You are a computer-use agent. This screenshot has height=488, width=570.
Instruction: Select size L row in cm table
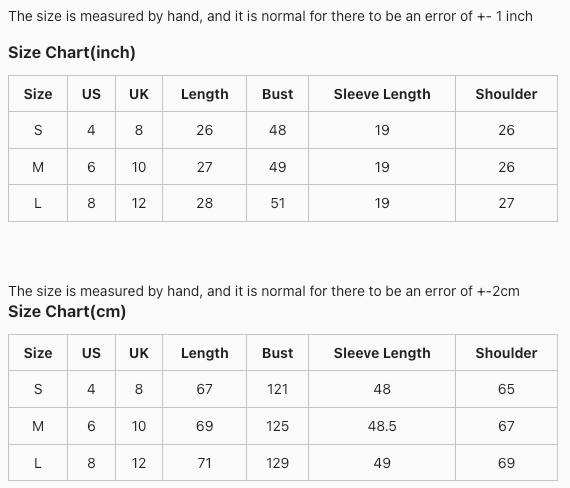click(283, 463)
